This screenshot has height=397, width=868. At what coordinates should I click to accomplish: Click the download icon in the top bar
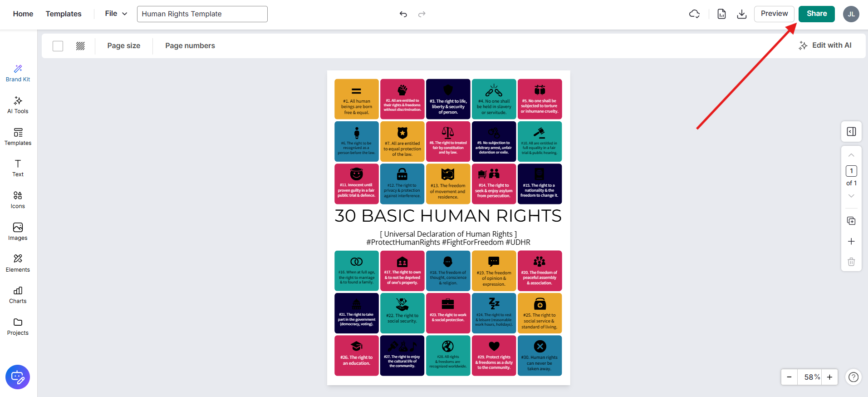[741, 14]
